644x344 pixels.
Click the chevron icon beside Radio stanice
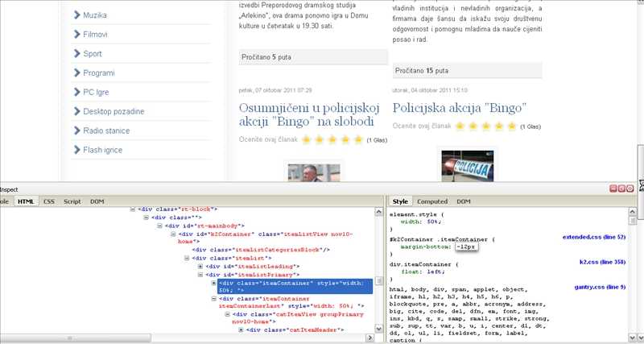76,131
